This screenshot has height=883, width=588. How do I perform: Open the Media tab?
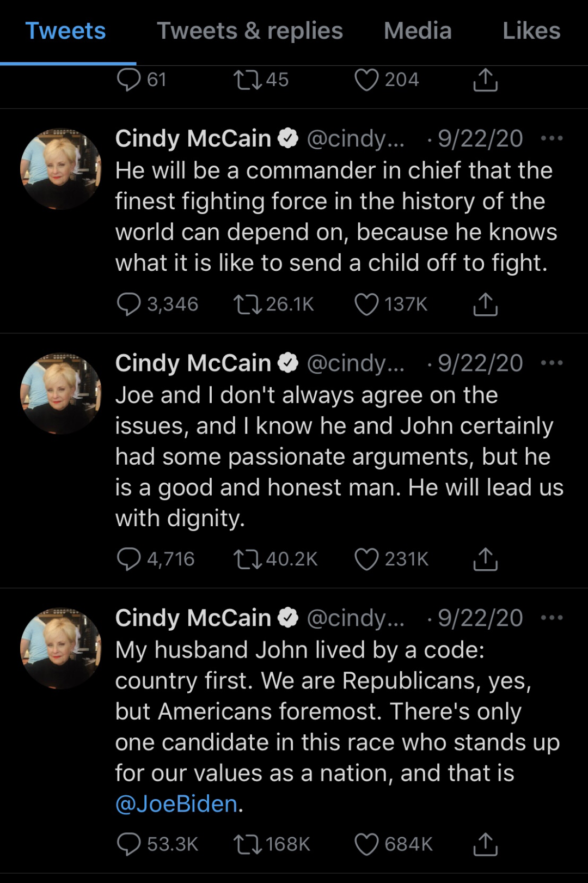point(418,31)
